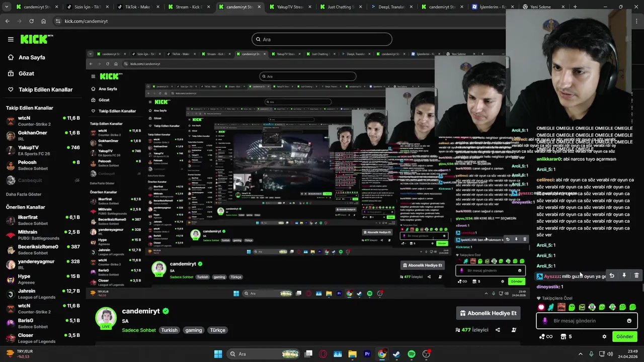Click the purple microphone icon in the chat input

tap(545, 321)
